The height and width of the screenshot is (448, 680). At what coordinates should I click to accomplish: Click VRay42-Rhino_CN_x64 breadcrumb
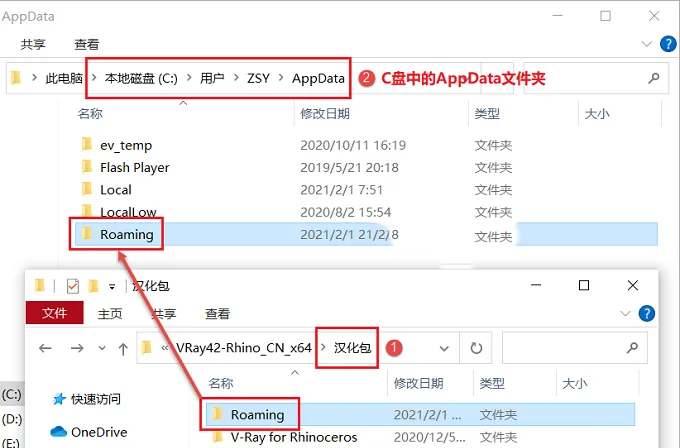pos(244,348)
